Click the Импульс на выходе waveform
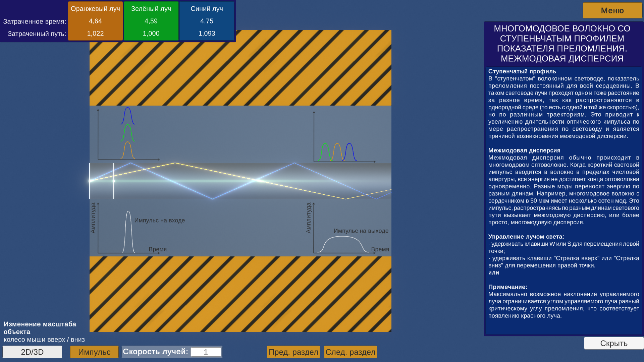Viewport: 644px width, 362px height. 342,237
